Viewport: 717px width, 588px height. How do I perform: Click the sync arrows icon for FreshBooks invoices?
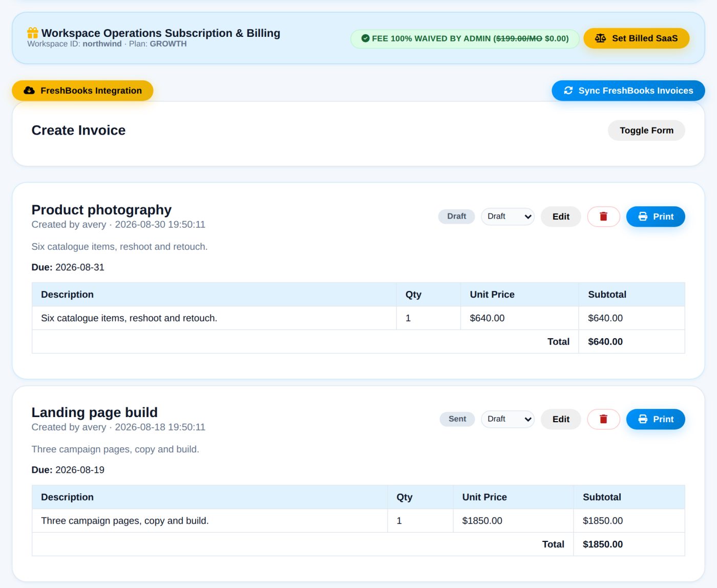pyautogui.click(x=568, y=91)
